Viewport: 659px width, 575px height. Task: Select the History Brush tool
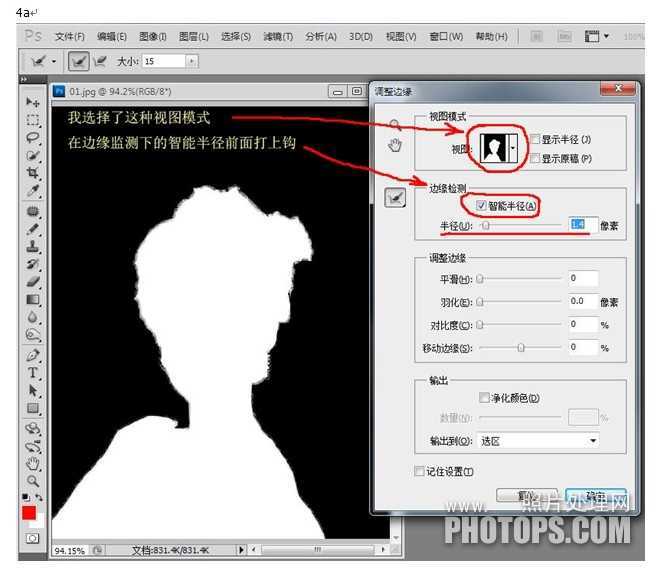[x=33, y=264]
